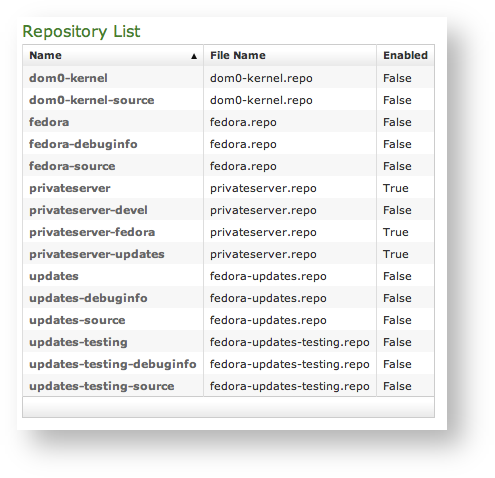Open the fedora-debuginfo repository entry

83,144
